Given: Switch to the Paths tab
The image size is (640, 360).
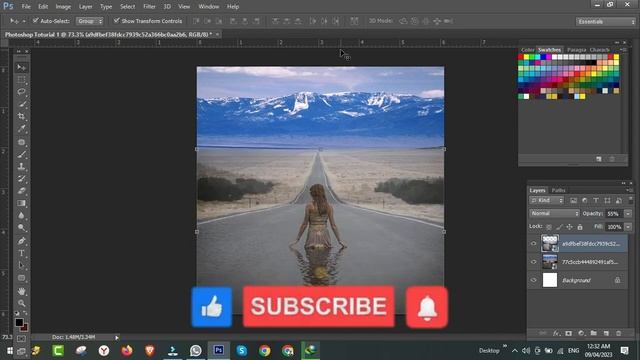Looking at the screenshot, I should (x=558, y=191).
